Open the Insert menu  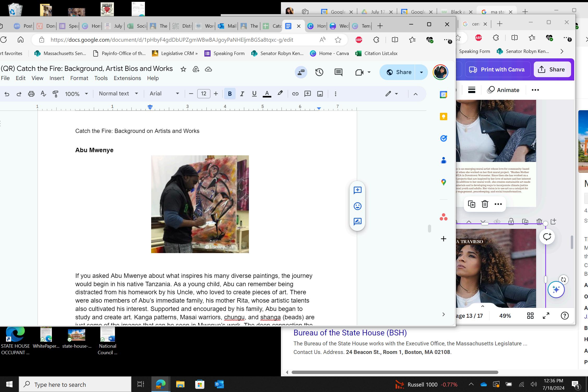pyautogui.click(x=57, y=78)
